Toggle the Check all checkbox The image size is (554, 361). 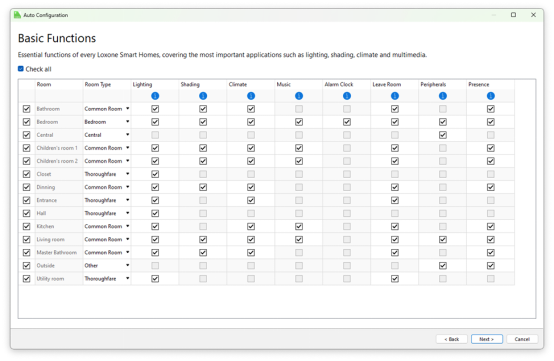pyautogui.click(x=21, y=69)
